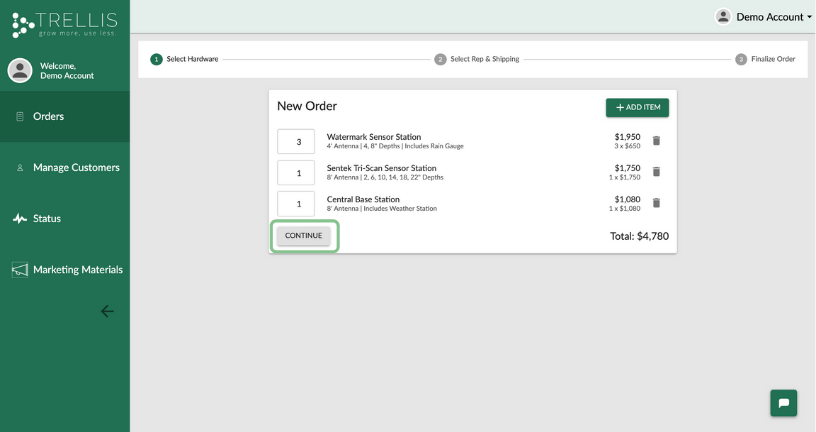Viewport: 816px width, 432px height.
Task: Click the $1,080 price
Action: (x=627, y=199)
